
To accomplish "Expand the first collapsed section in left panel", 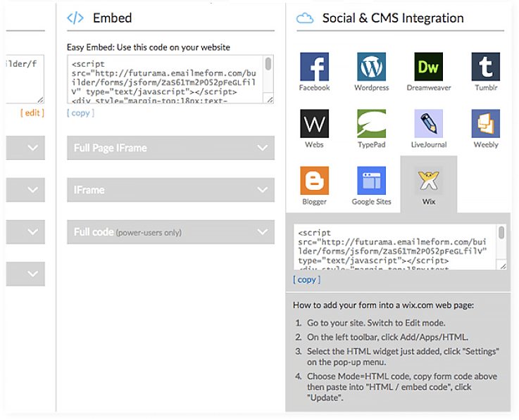I will point(25,148).
